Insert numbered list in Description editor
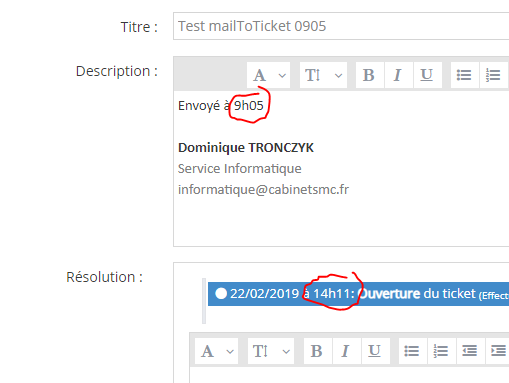 pyautogui.click(x=494, y=75)
